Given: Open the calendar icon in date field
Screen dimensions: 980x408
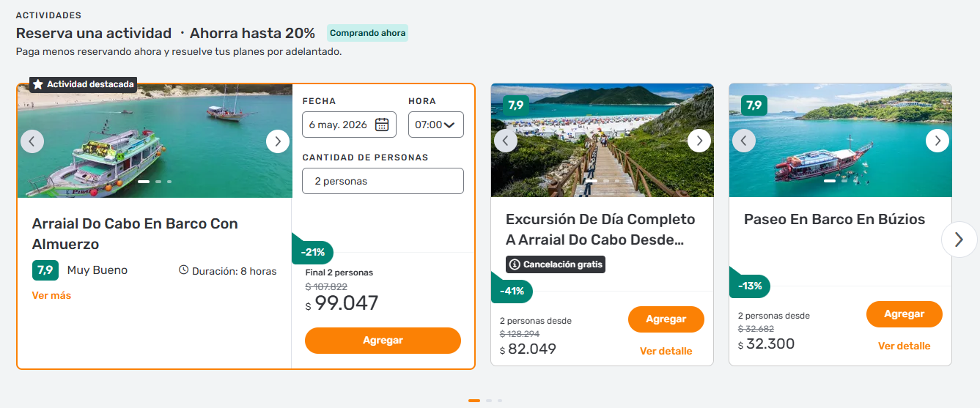Looking at the screenshot, I should click(x=382, y=125).
